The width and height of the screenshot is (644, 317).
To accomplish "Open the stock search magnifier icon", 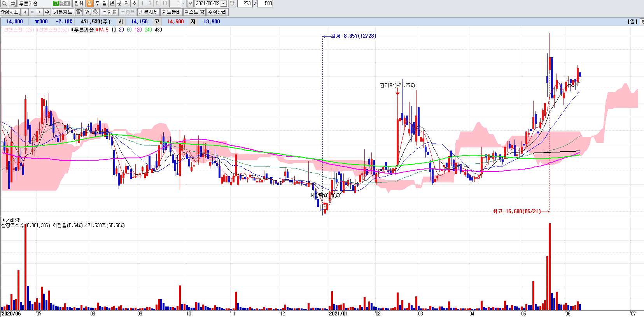I will pos(4,4).
